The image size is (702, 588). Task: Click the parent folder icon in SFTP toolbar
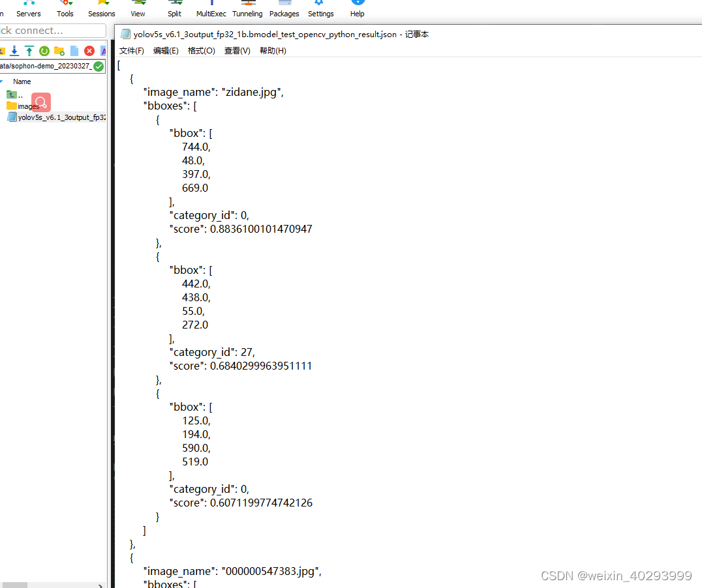(2, 51)
